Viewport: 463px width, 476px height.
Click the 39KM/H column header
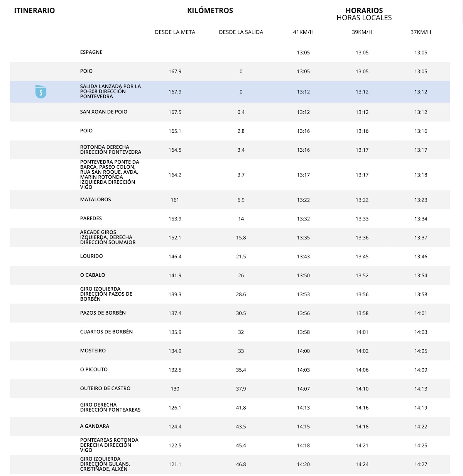coord(362,32)
